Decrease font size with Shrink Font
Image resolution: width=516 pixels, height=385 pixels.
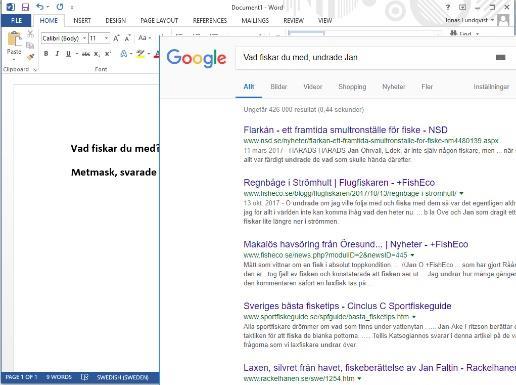(127, 38)
